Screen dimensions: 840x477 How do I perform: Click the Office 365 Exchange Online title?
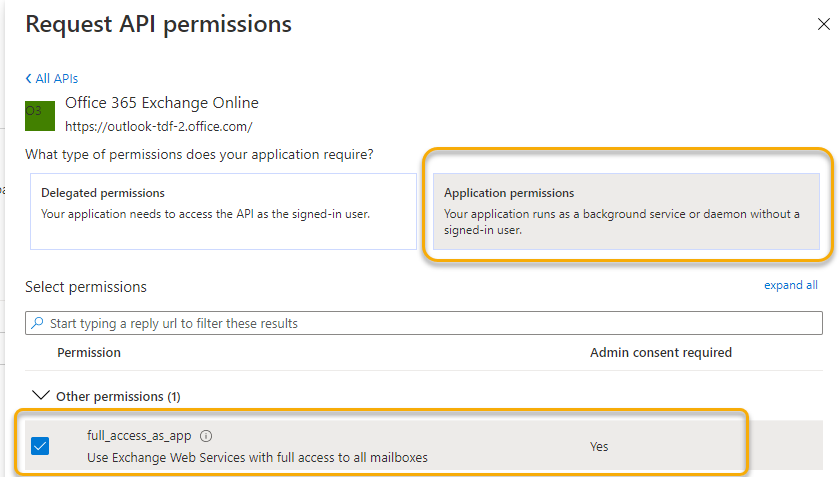161,103
